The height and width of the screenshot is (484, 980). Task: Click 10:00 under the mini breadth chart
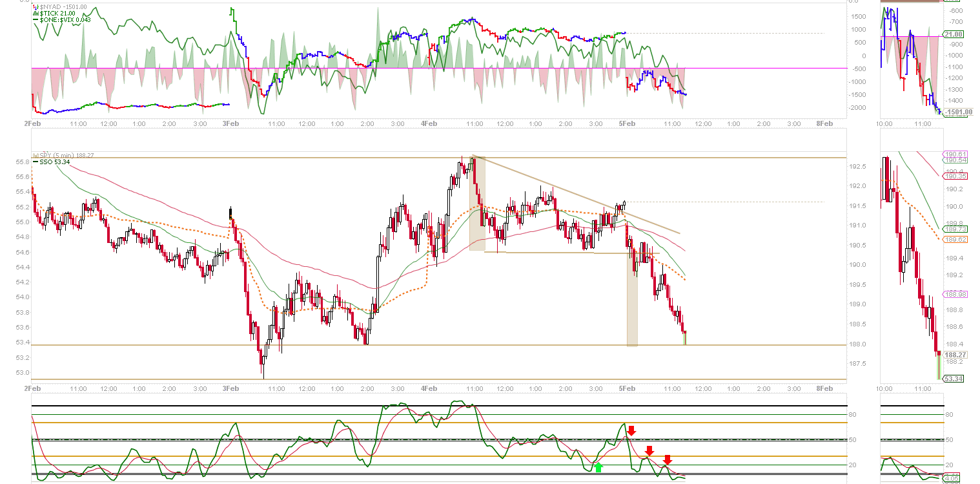884,123
